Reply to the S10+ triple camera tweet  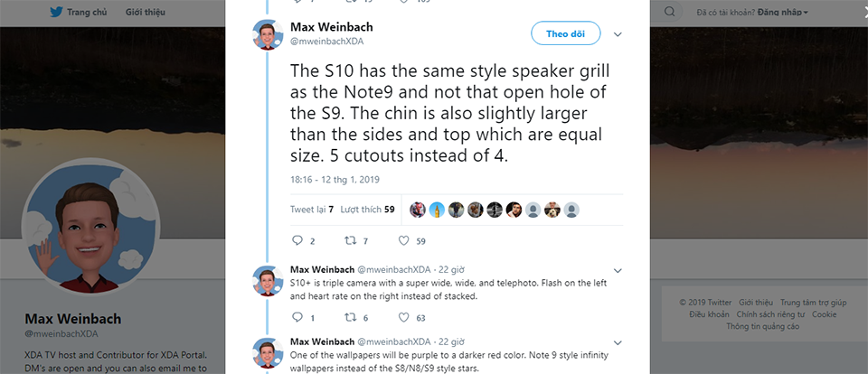[x=297, y=318]
